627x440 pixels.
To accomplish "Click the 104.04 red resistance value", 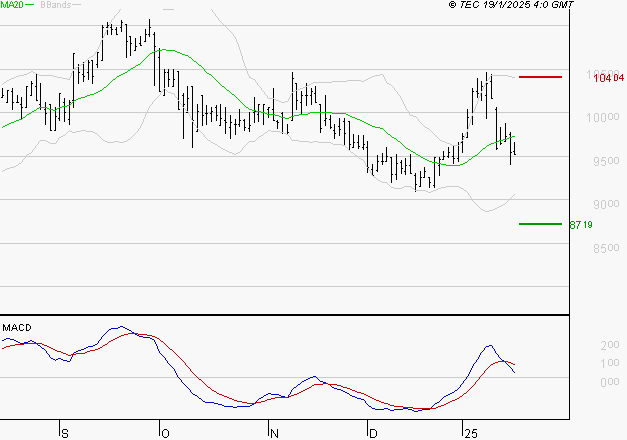I will click(x=608, y=78).
